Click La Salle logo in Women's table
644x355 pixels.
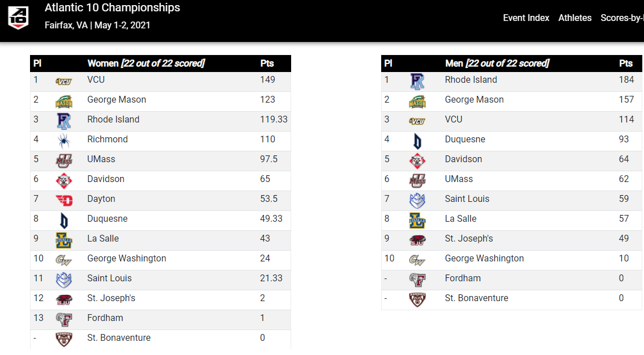coord(63,240)
